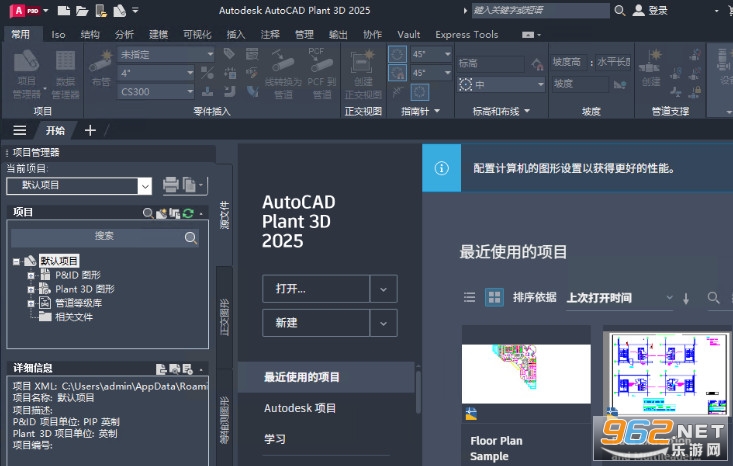Open the 上次打开时间 sort dropdown

[619, 298]
